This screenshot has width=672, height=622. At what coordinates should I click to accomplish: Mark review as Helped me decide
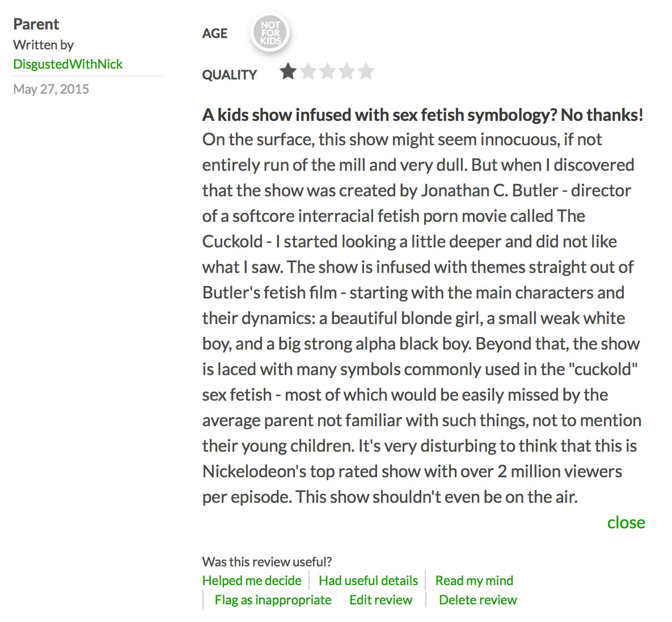click(252, 581)
